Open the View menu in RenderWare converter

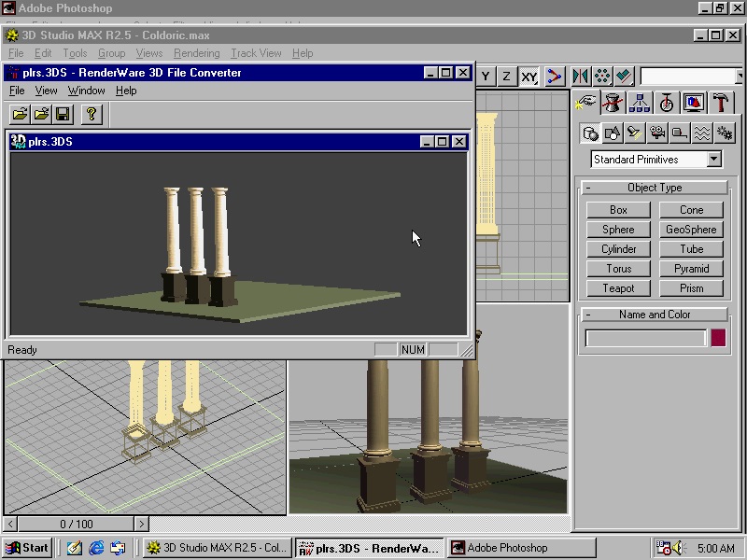(x=46, y=91)
